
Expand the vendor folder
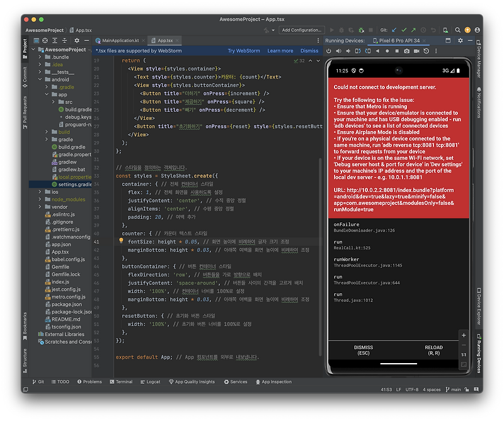[x=40, y=207]
